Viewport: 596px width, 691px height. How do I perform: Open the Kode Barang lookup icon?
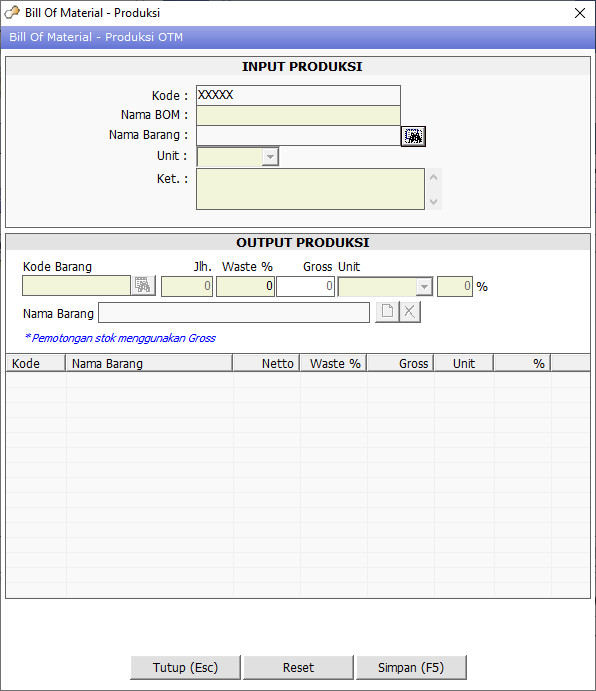click(143, 286)
